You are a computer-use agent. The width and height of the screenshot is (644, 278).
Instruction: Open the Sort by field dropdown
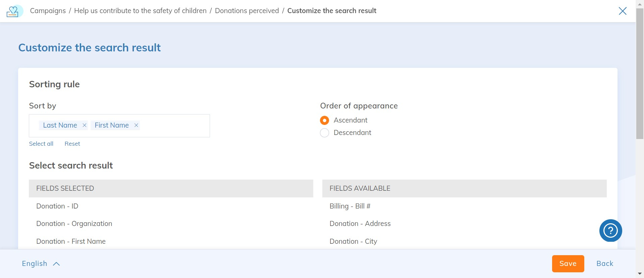coord(174,126)
